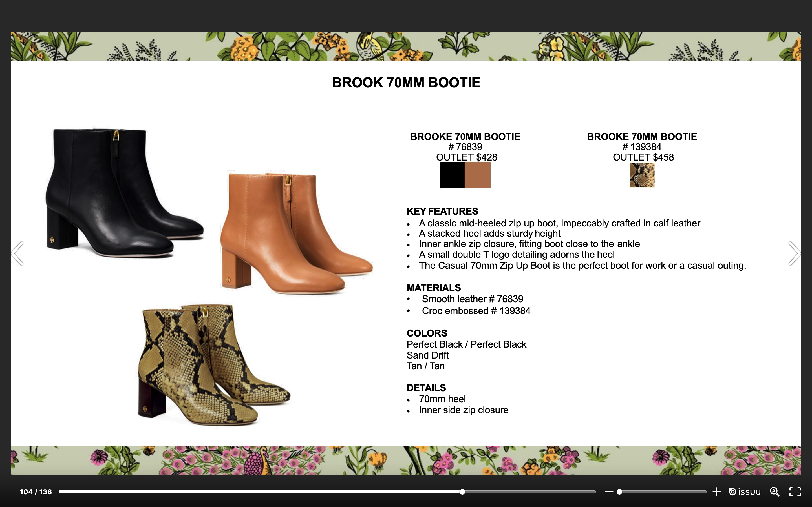Click the zoom out minus icon
Viewport: 812px width, 507px height.
pos(609,492)
